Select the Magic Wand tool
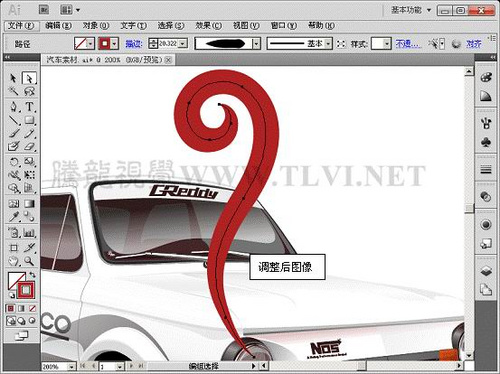This screenshot has width=500, height=374. click(x=14, y=91)
